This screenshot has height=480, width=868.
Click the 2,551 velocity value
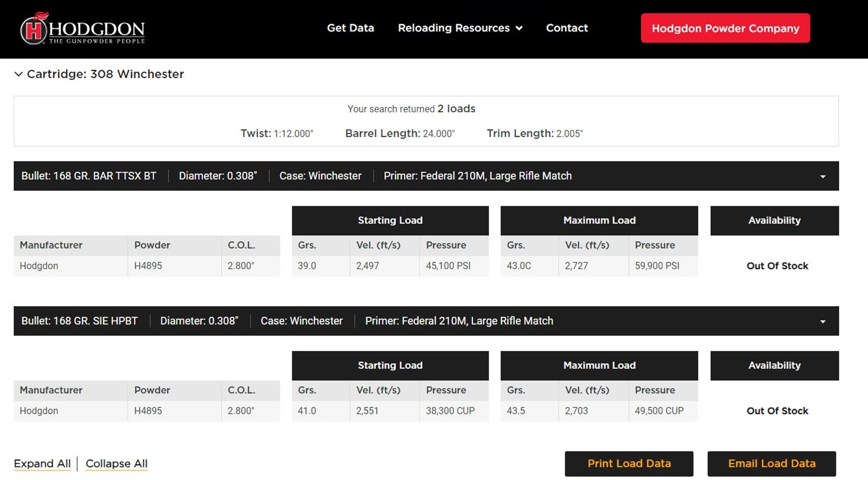pyautogui.click(x=367, y=411)
